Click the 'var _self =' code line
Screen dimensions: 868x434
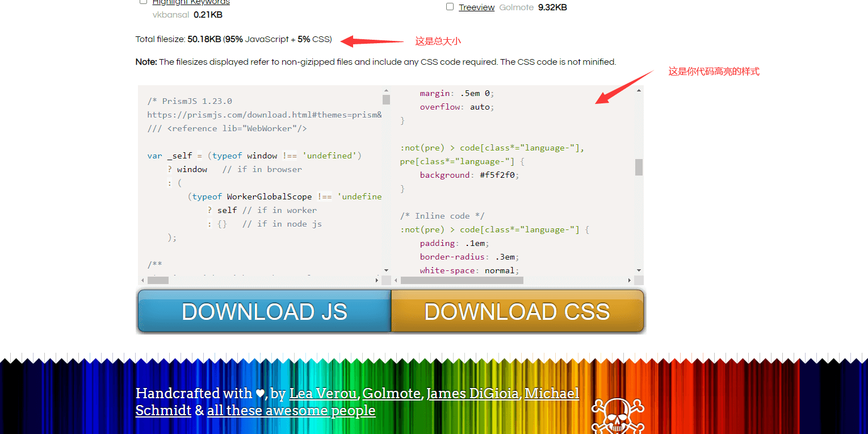coord(254,156)
